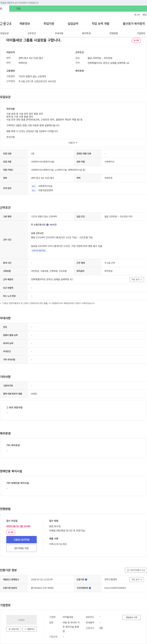This screenshot has height=644, width=147.
Task: Select registration time 2025.07.02 11:02:39
Action: pyautogui.click(x=42, y=580)
